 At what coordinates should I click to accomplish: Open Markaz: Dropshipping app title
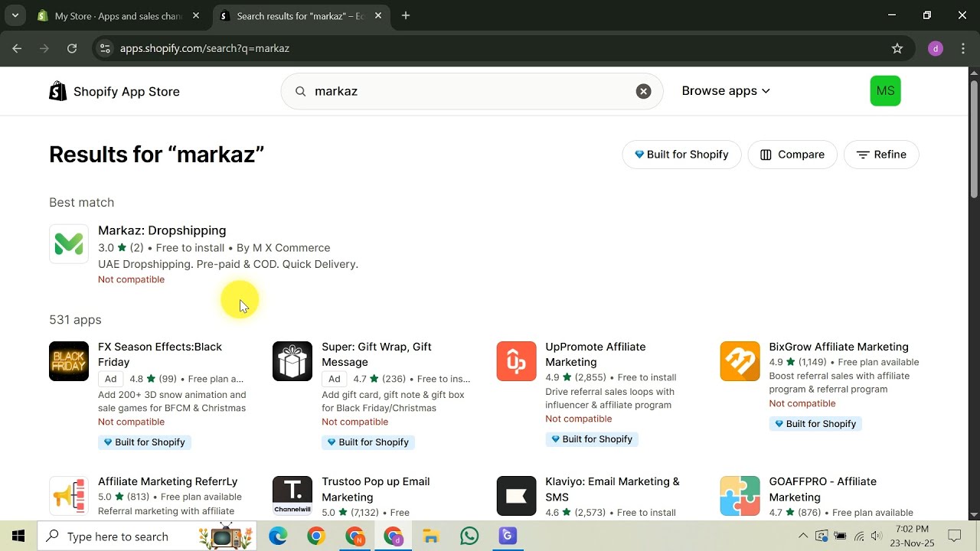pos(162,230)
